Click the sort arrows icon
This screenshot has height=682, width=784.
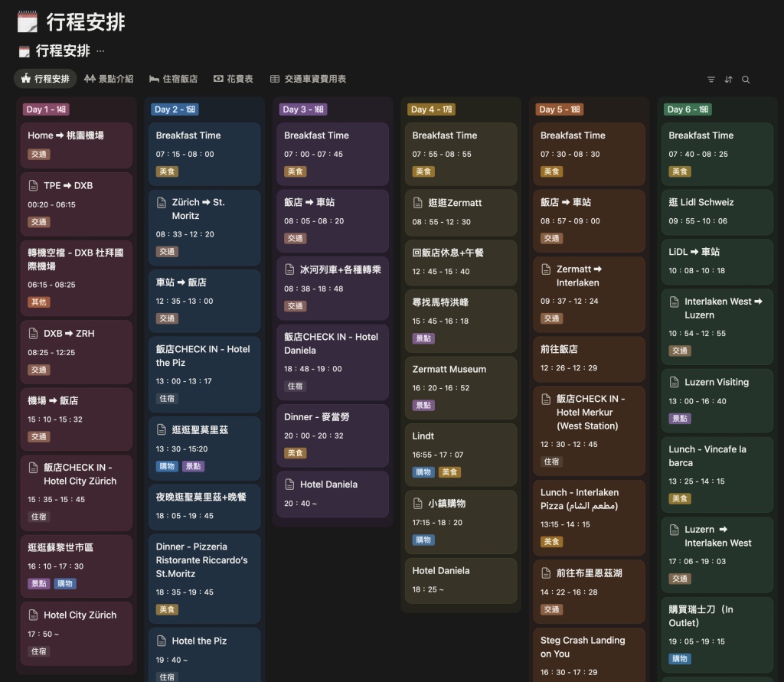[729, 80]
